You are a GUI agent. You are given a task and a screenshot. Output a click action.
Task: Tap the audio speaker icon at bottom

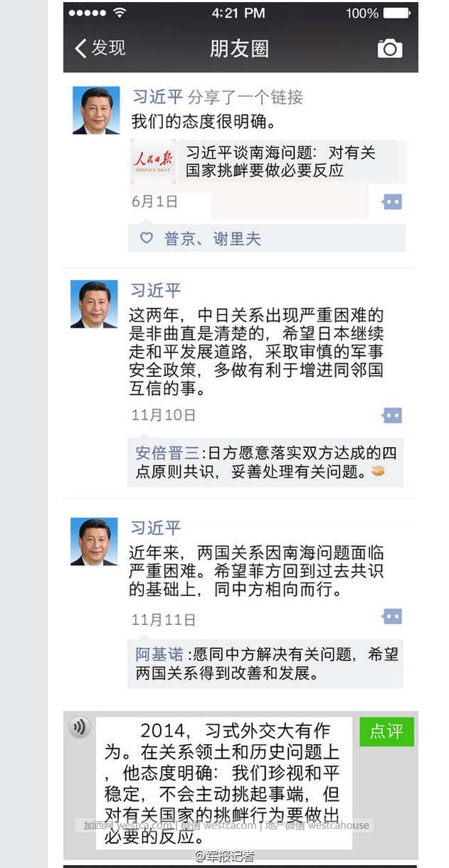pos(80,727)
